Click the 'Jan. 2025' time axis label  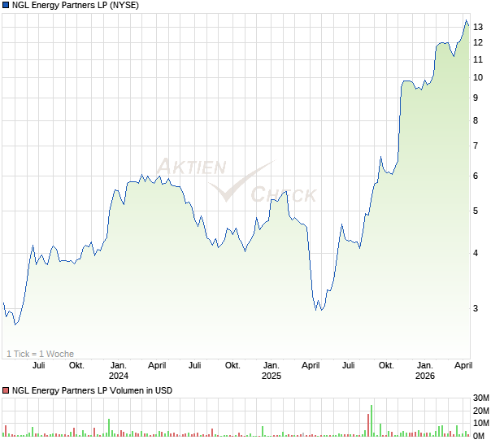click(x=272, y=370)
